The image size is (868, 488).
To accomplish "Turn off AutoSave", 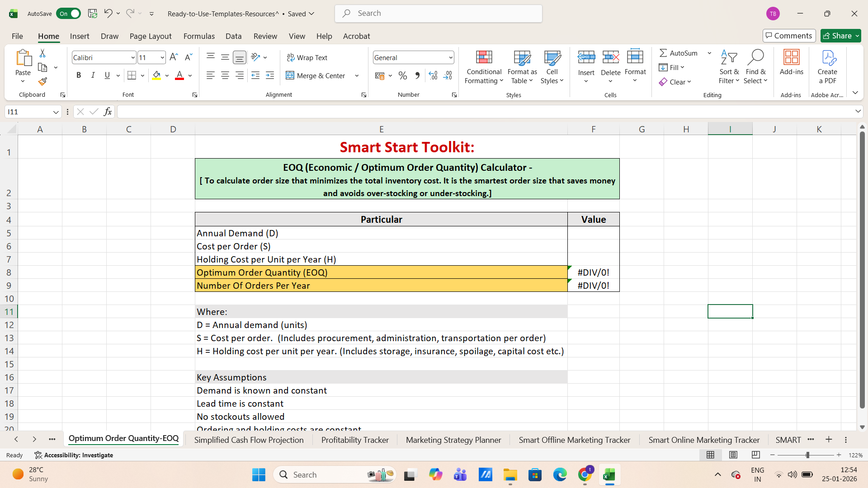I will [x=68, y=14].
